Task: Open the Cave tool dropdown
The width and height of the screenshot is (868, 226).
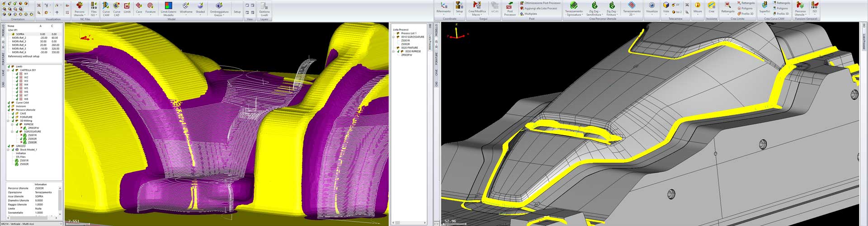Action: (139, 9)
